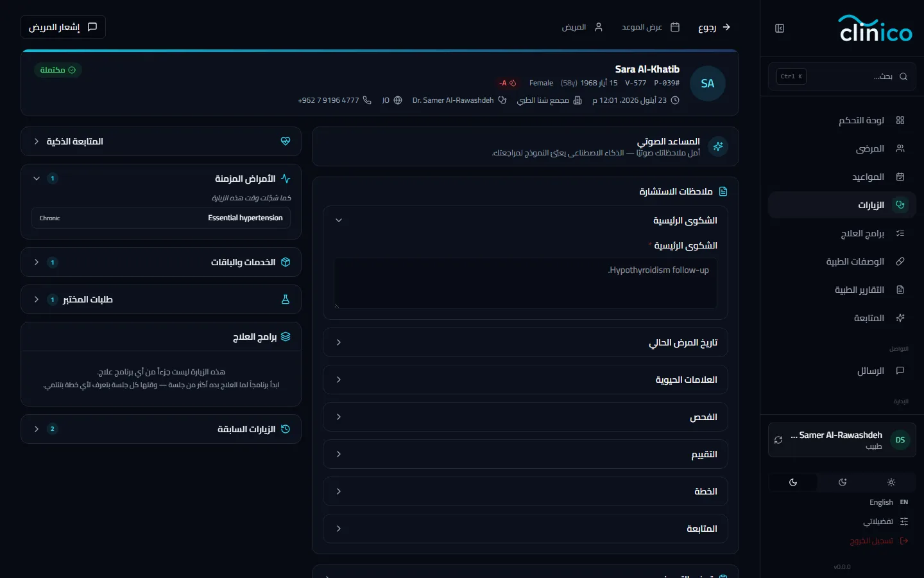Click the switch-account arrows beside Samer Al-Rawashdeh
Image resolution: width=924 pixels, height=578 pixels.
point(778,440)
